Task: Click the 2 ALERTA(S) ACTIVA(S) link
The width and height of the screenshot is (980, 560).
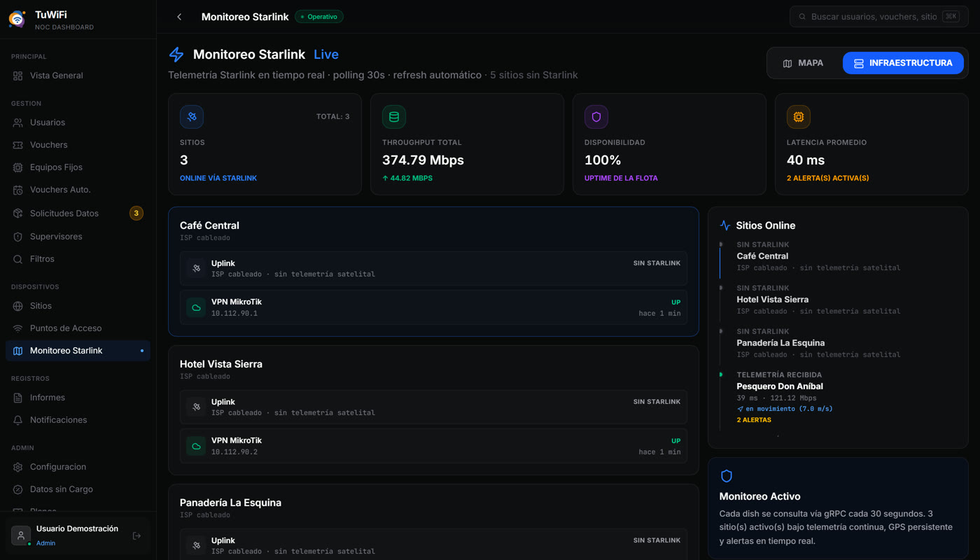Action: click(x=827, y=178)
